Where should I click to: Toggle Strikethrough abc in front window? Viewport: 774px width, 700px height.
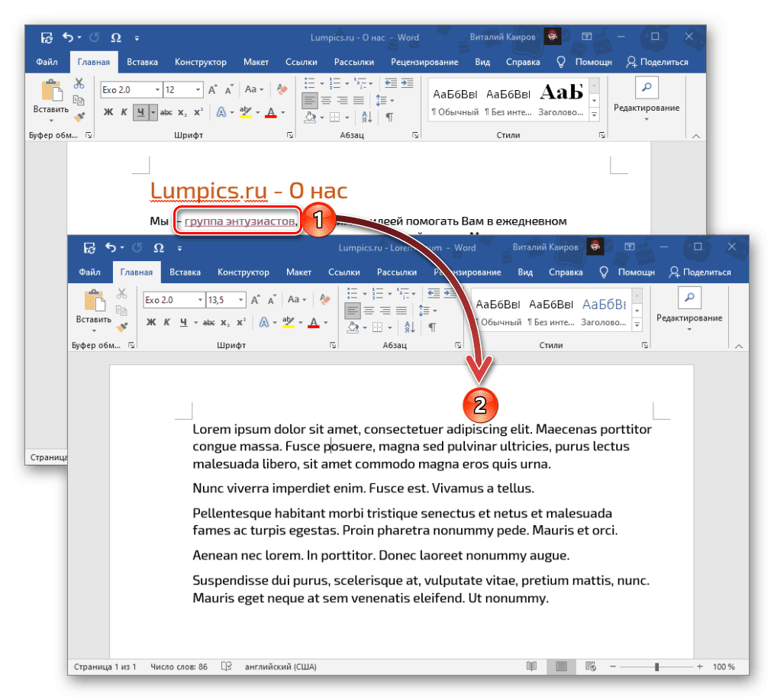(x=209, y=322)
